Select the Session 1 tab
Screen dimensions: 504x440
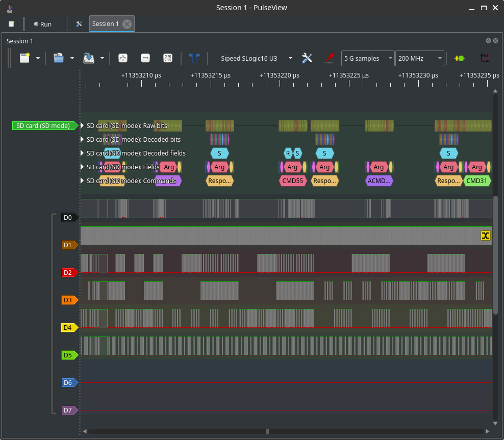tap(105, 24)
